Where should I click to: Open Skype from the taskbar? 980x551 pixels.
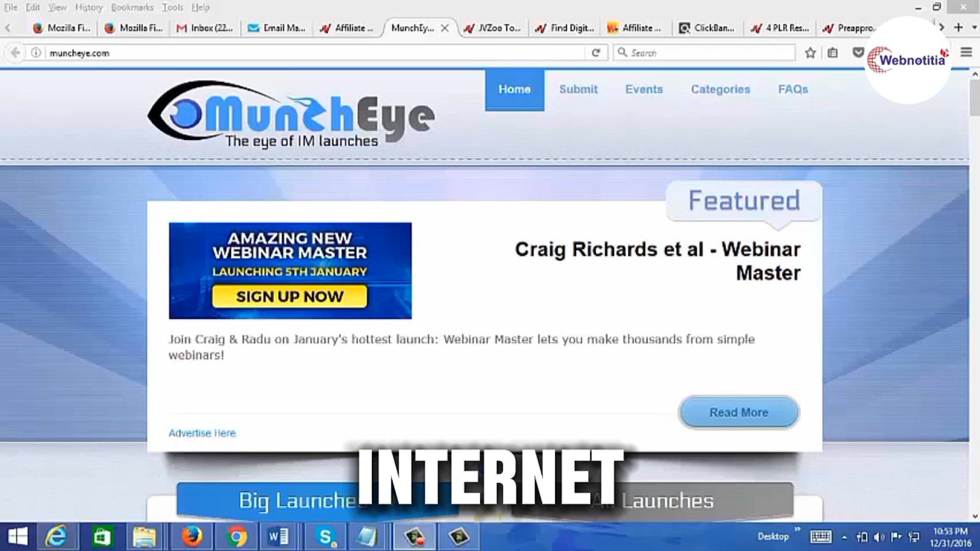tap(325, 537)
